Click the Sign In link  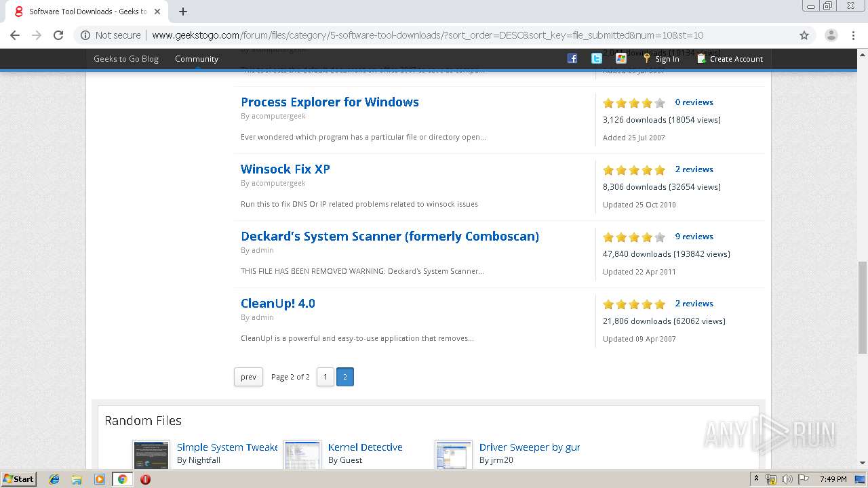click(x=667, y=59)
